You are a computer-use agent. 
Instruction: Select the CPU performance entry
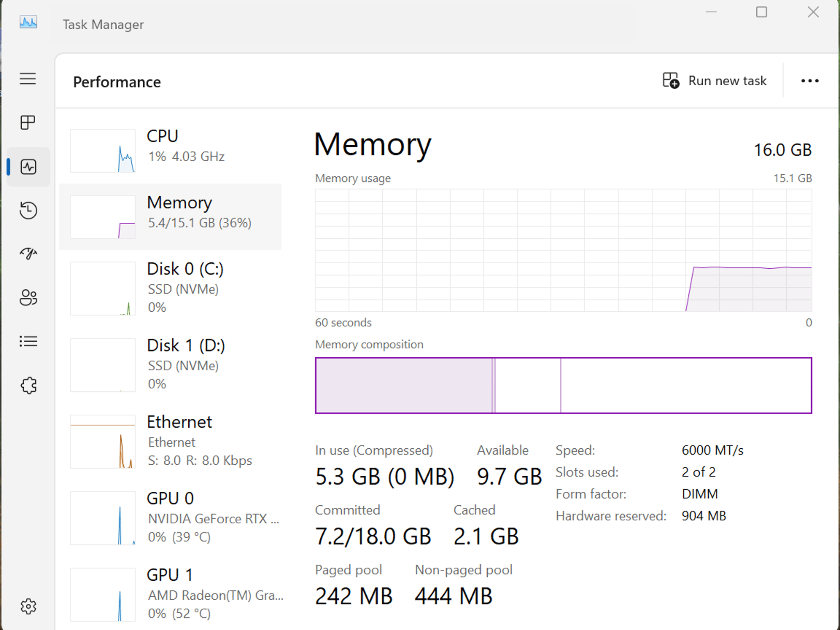[170, 150]
